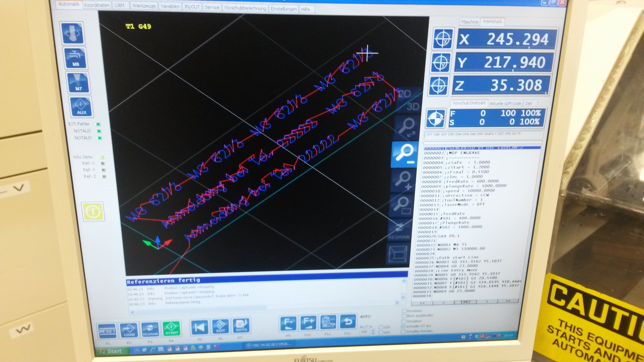Tick the G30 checkbox
644x362 pixels.
point(381,332)
